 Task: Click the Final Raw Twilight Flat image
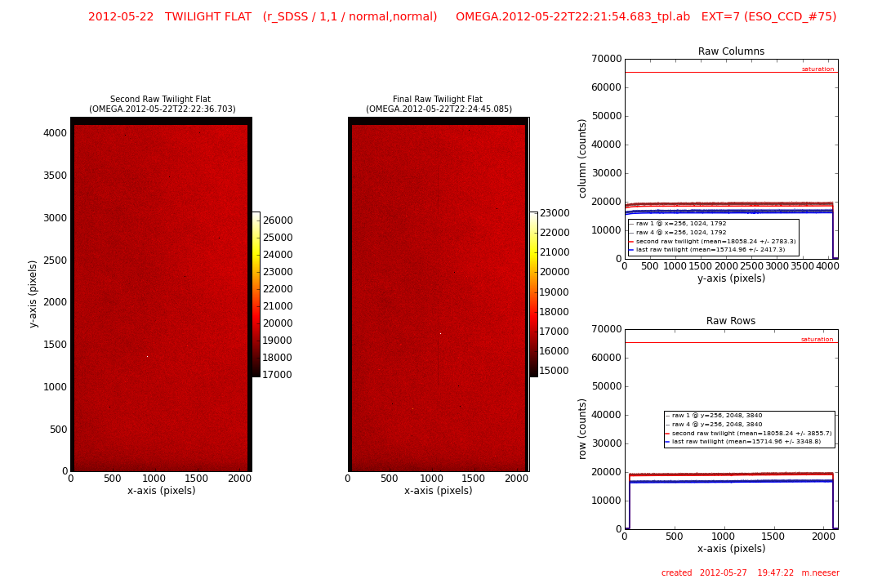pos(439,294)
